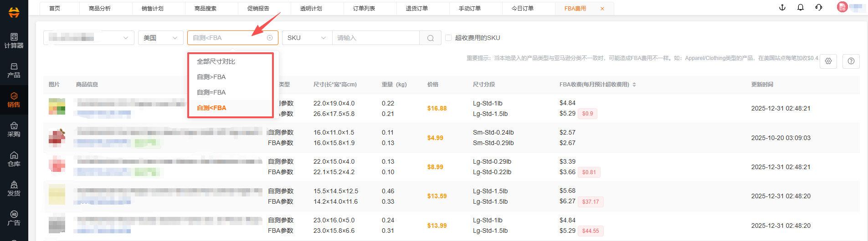The image size is (868, 241).
Task: Select 全部尺寸对比 from dropdown list
Action: (216, 61)
